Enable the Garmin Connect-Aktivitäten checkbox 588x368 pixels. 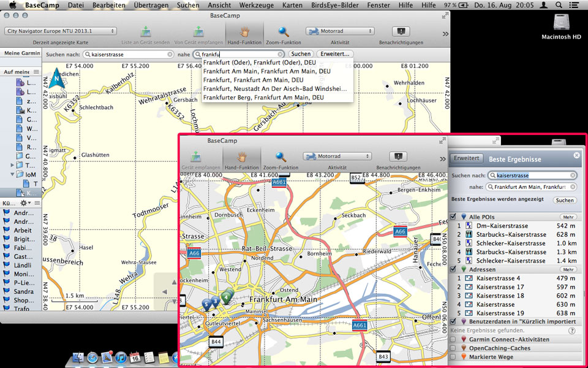pyautogui.click(x=453, y=339)
